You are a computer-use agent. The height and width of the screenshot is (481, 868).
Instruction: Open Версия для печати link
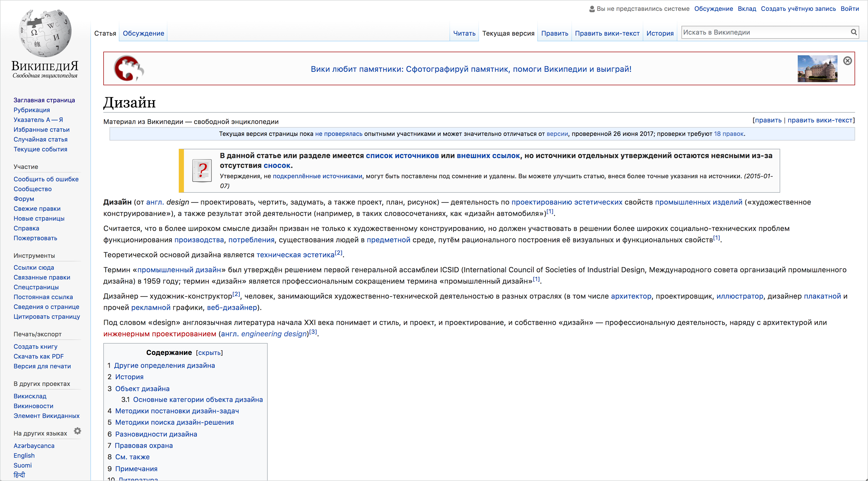point(42,366)
